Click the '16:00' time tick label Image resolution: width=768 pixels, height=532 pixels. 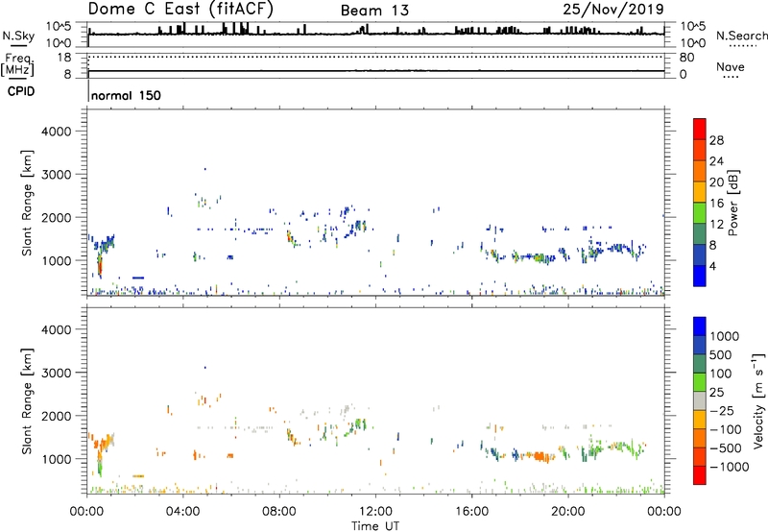click(x=471, y=512)
